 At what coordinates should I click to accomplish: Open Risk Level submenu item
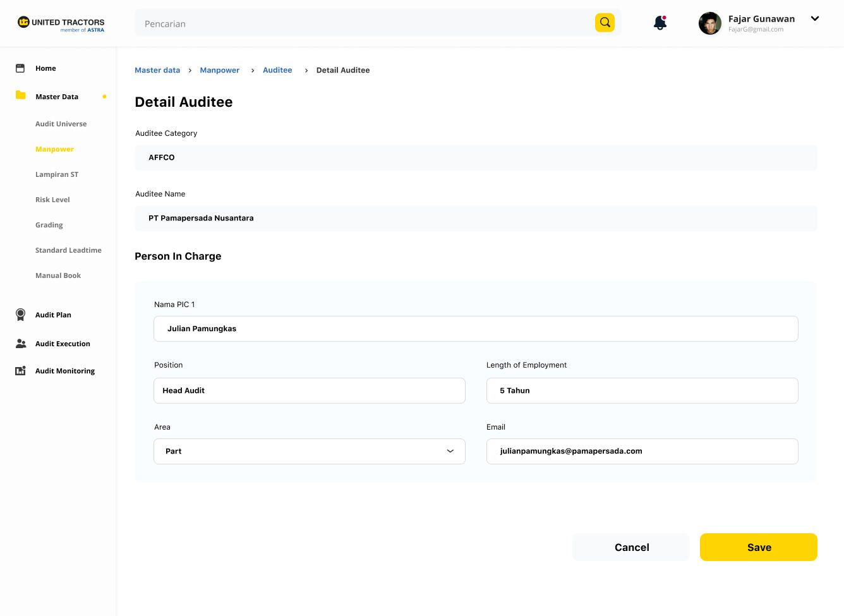(x=52, y=200)
